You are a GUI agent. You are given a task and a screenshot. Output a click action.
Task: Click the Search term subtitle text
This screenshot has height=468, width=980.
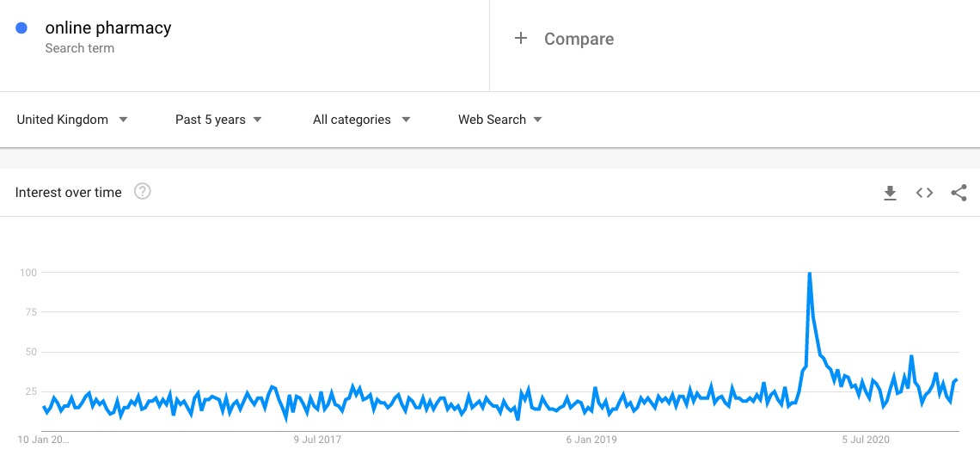[x=79, y=48]
